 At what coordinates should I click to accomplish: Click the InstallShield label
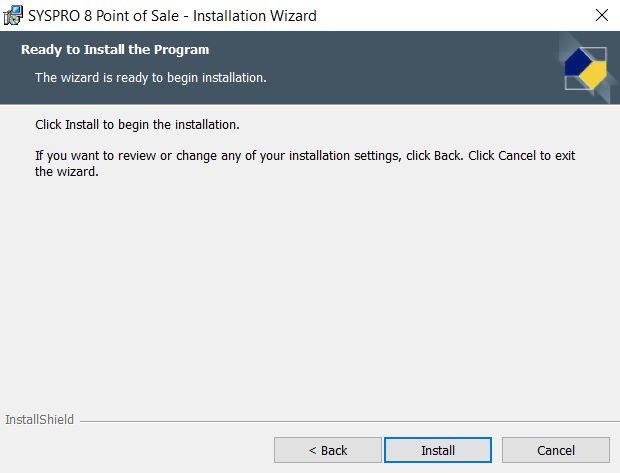pos(40,420)
